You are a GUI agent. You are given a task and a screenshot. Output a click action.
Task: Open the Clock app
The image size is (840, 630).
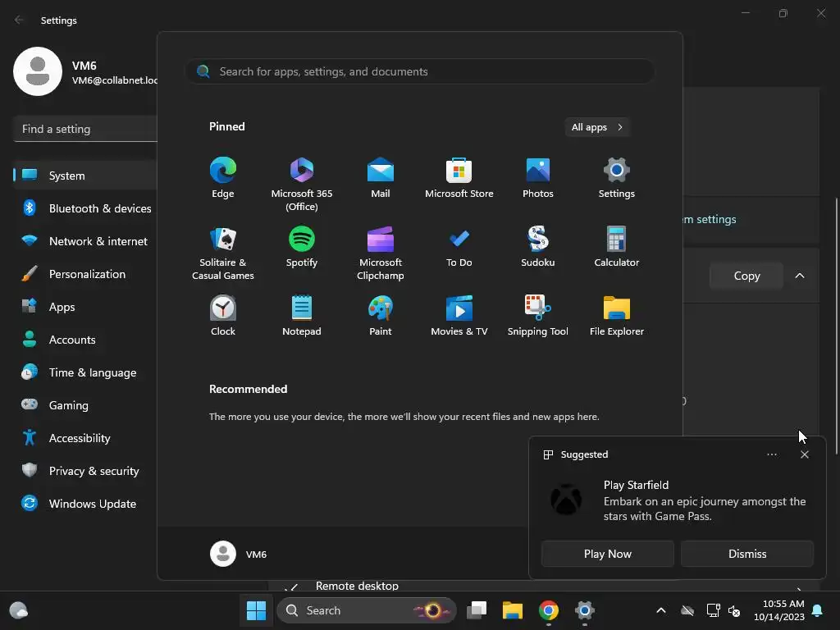(x=223, y=316)
